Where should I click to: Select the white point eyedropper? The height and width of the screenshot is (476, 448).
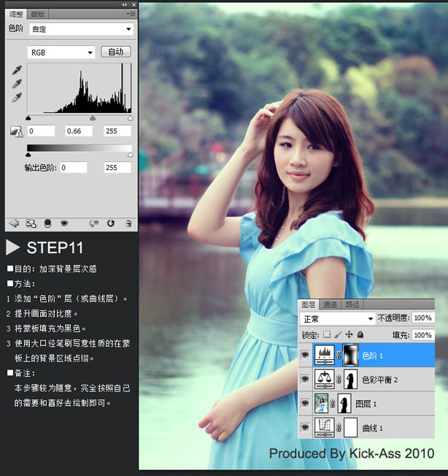pos(16,97)
